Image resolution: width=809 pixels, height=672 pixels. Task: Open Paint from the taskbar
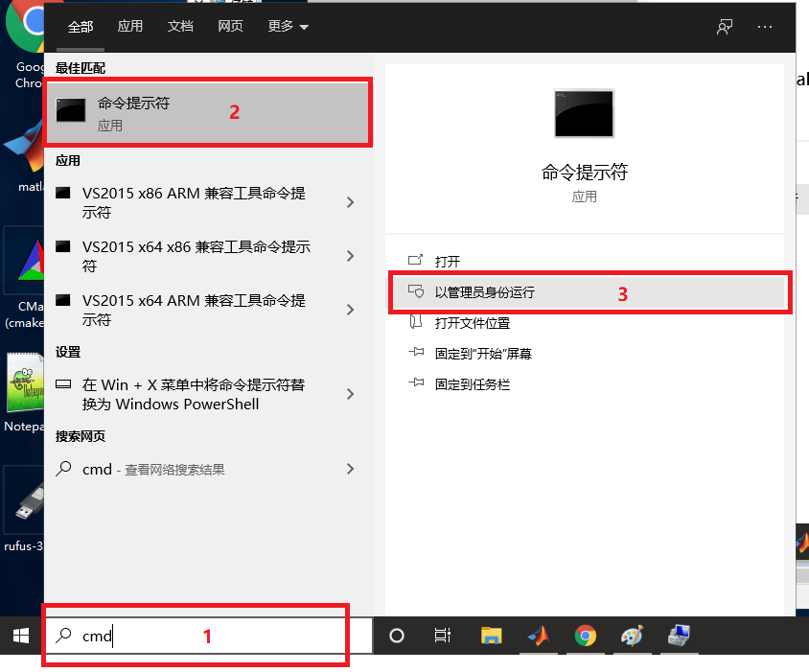pyautogui.click(x=632, y=636)
